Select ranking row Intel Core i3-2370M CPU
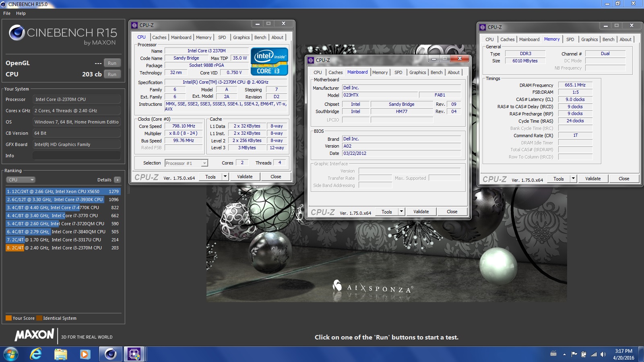This screenshot has height=362, width=644. click(63, 248)
